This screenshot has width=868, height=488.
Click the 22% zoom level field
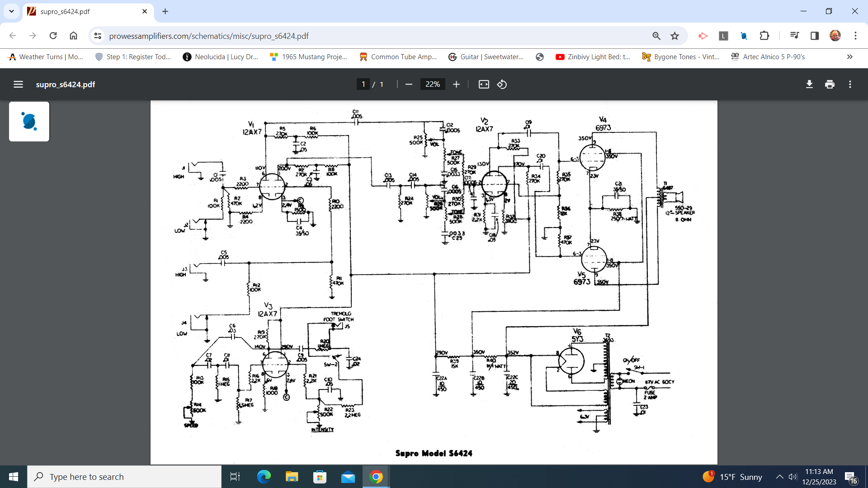[x=433, y=84]
